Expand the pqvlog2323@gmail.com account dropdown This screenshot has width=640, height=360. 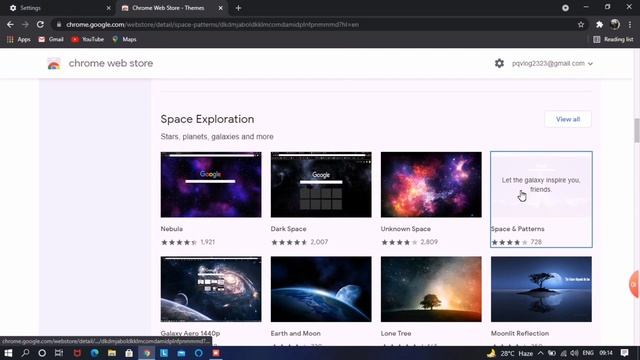point(552,63)
